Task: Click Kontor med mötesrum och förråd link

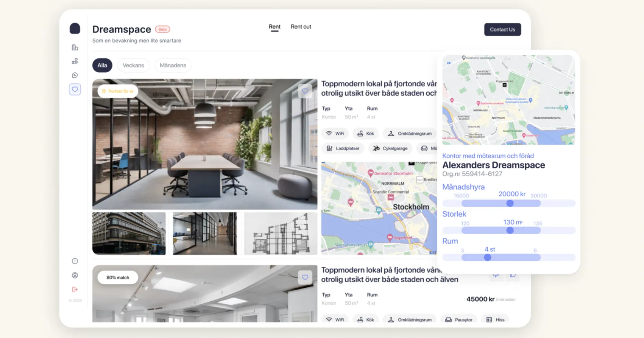Action: (488, 156)
